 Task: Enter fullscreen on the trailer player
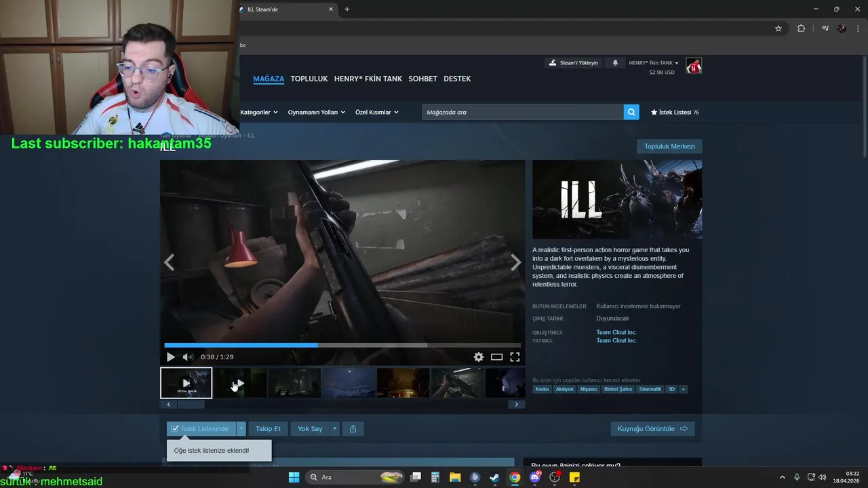tap(515, 357)
